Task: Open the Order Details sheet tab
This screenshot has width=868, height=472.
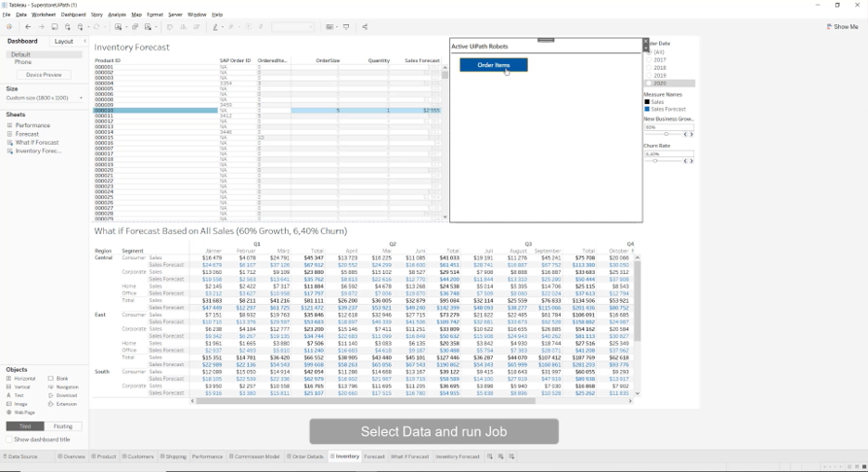Action: pos(305,456)
